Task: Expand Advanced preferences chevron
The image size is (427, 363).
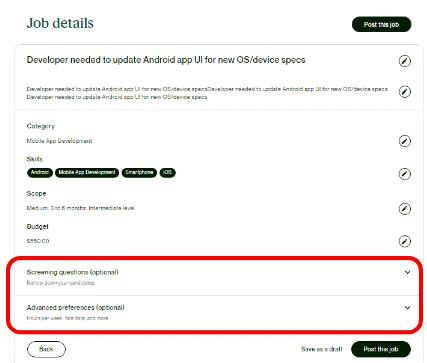Action: tap(407, 308)
